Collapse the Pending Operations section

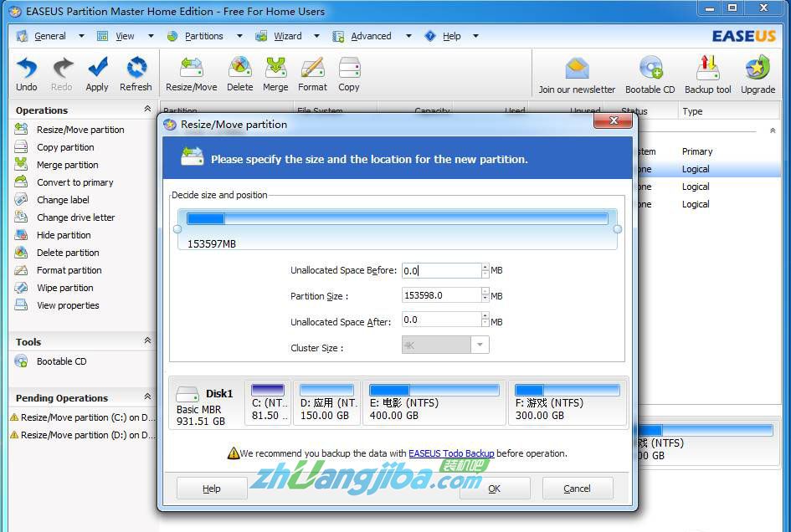click(147, 397)
